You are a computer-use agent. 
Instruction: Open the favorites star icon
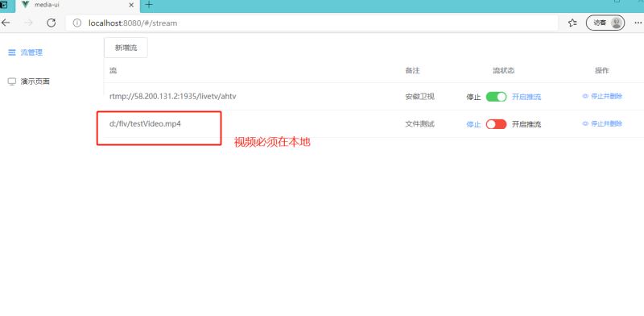[x=572, y=23]
